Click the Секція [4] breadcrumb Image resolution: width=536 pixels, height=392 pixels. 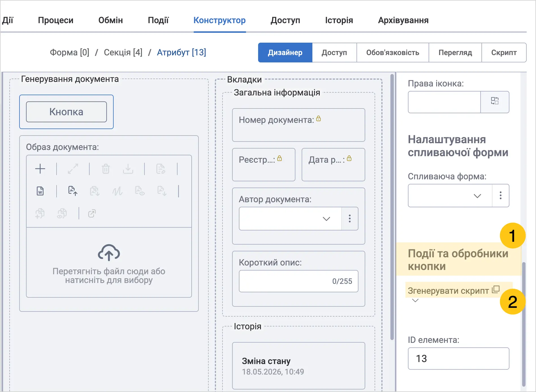(123, 53)
